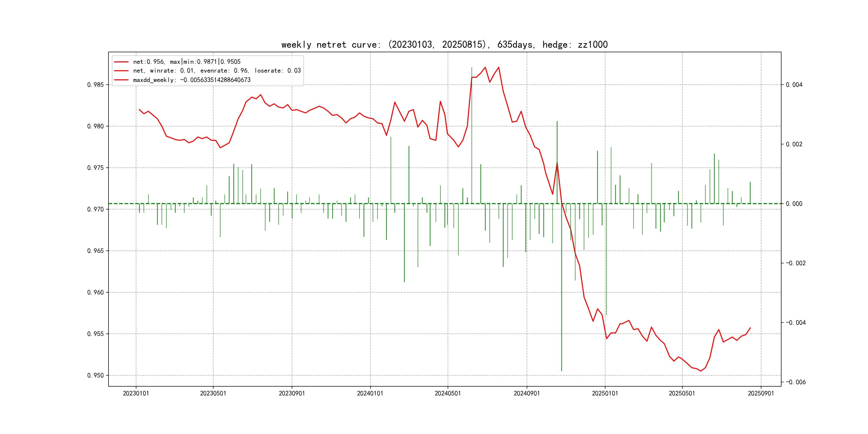Click the -0.002 right axis tick label

pos(796,263)
